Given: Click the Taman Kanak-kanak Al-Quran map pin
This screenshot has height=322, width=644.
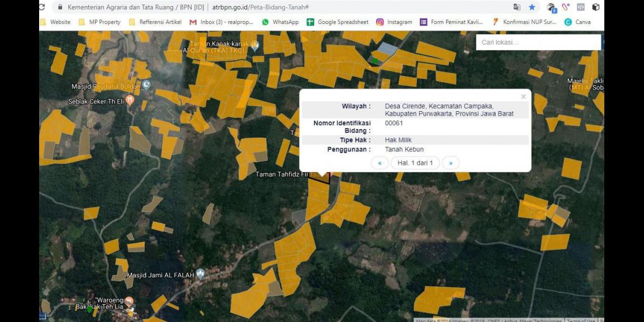Looking at the screenshot, I should point(255,45).
